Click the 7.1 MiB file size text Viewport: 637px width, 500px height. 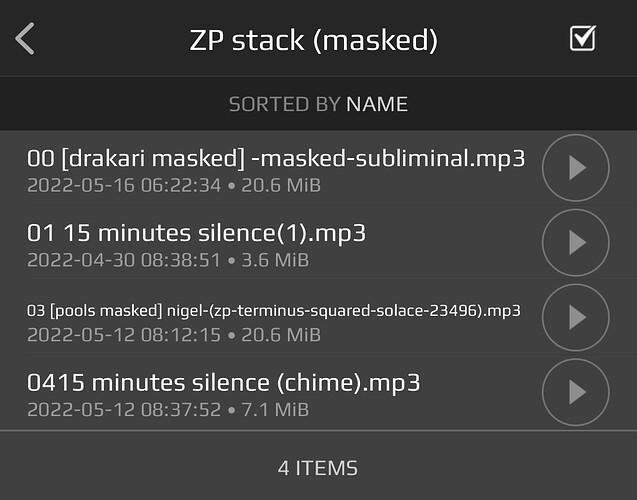point(275,410)
